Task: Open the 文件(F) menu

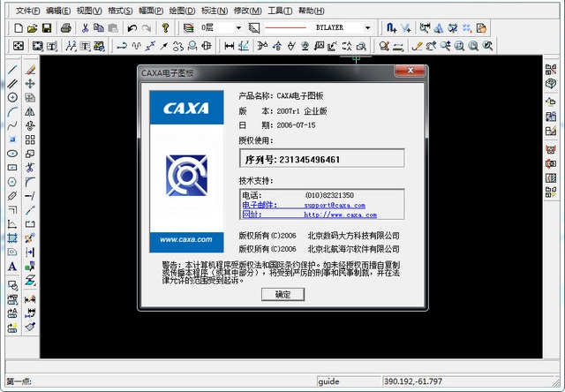Action: point(28,11)
